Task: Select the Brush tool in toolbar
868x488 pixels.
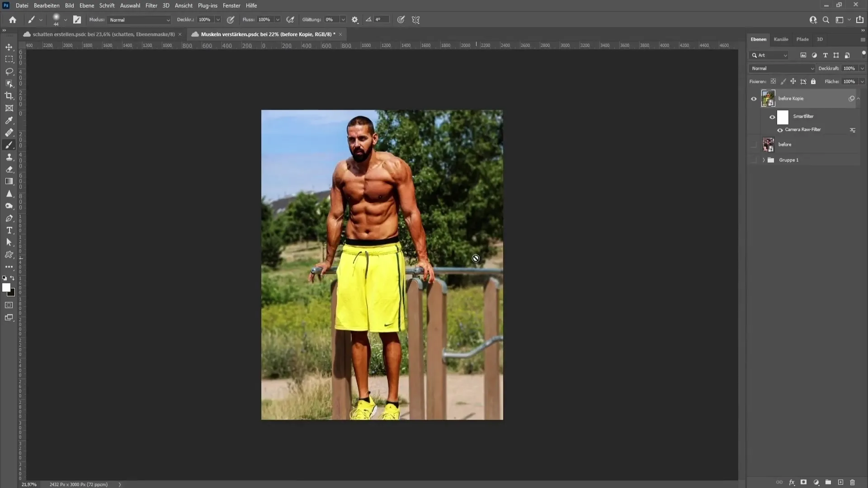Action: click(x=9, y=145)
